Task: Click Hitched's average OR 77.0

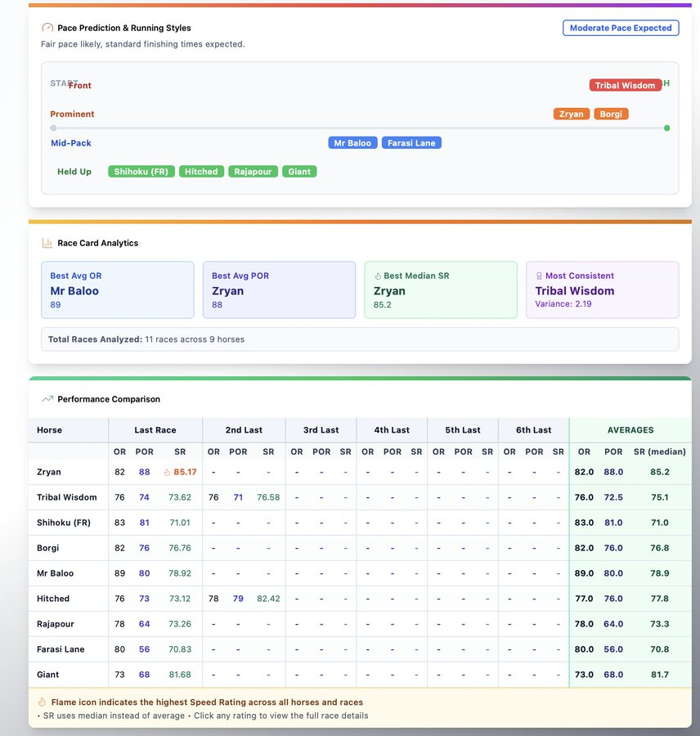Action: pos(584,599)
